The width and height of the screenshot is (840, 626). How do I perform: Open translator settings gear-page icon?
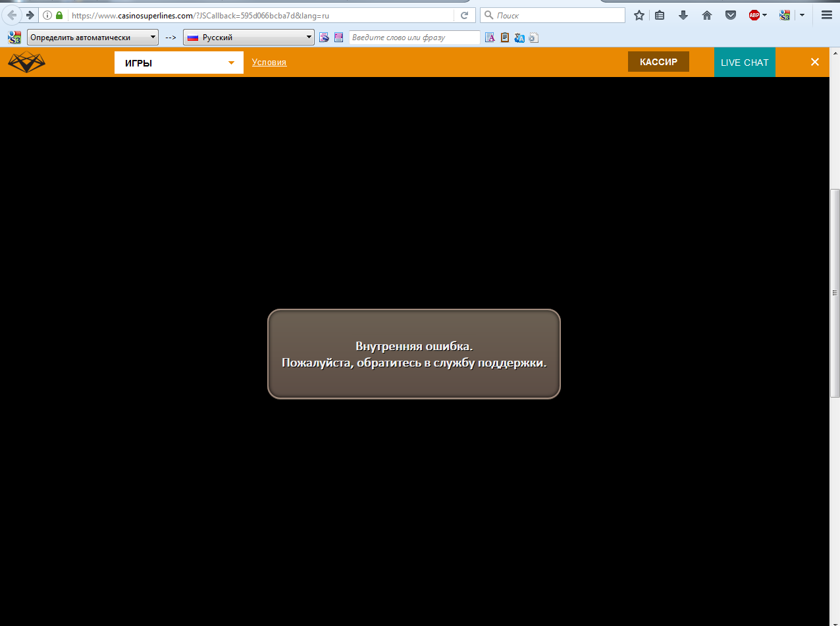[x=534, y=38]
